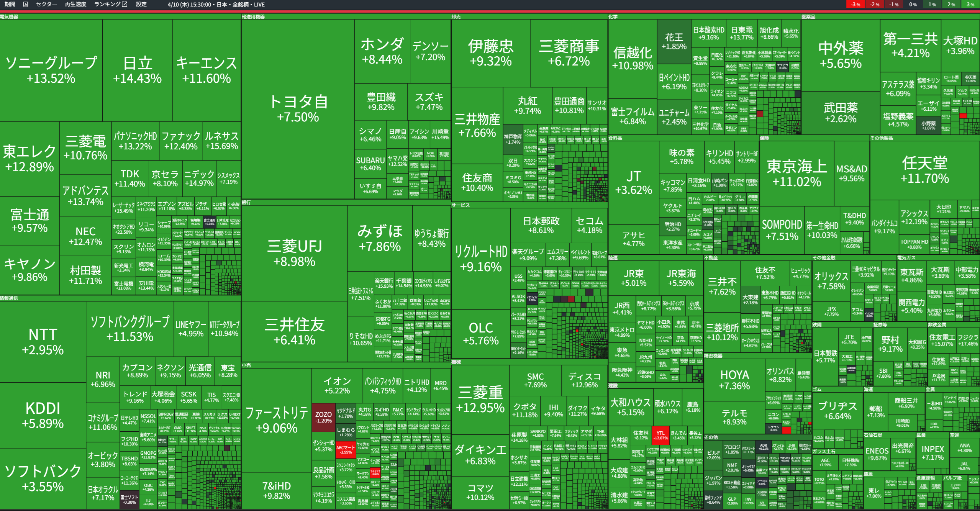Image resolution: width=980 pixels, height=511 pixels.
Task: Click the 0% neutral legend swatch
Action: pos(913,5)
